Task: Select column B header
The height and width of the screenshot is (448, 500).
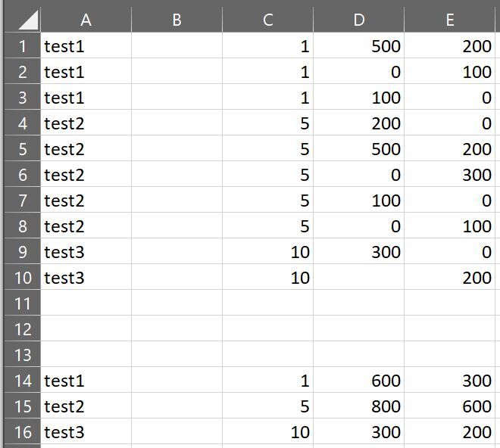Action: pyautogui.click(x=177, y=20)
